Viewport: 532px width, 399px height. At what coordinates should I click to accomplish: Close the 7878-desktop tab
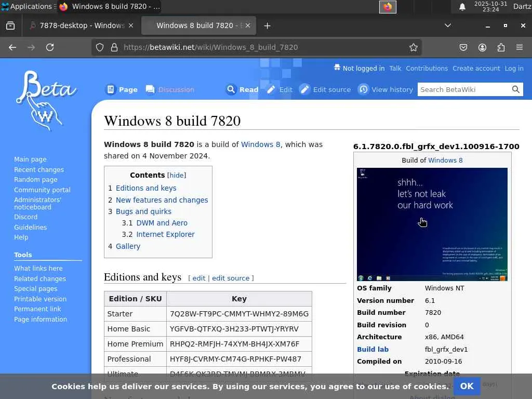pyautogui.click(x=131, y=25)
